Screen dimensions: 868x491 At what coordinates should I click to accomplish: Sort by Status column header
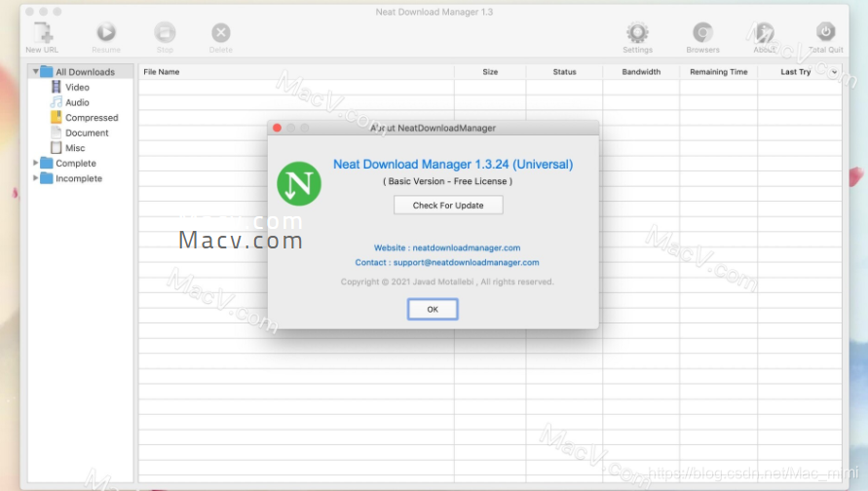(x=564, y=72)
